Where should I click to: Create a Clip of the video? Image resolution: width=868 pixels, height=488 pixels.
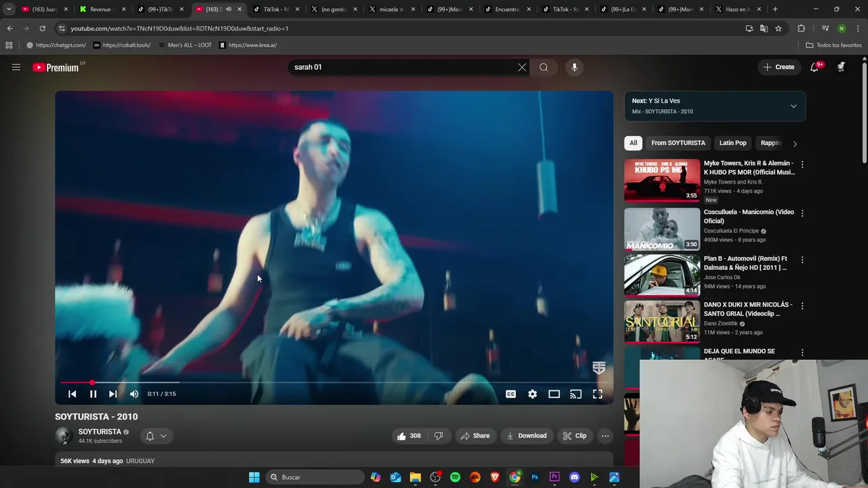(x=574, y=436)
